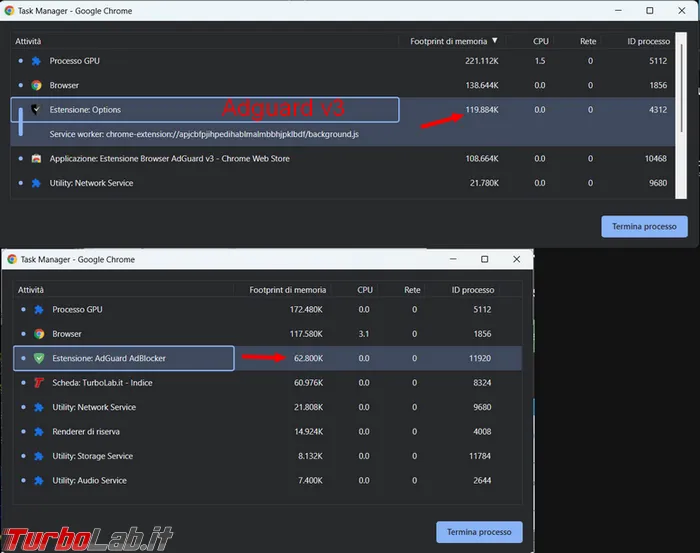Click the 62.800K memory value

(x=308, y=358)
